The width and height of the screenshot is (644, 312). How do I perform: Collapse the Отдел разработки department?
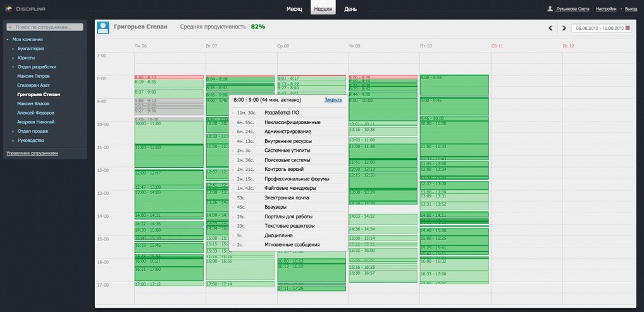tap(13, 67)
